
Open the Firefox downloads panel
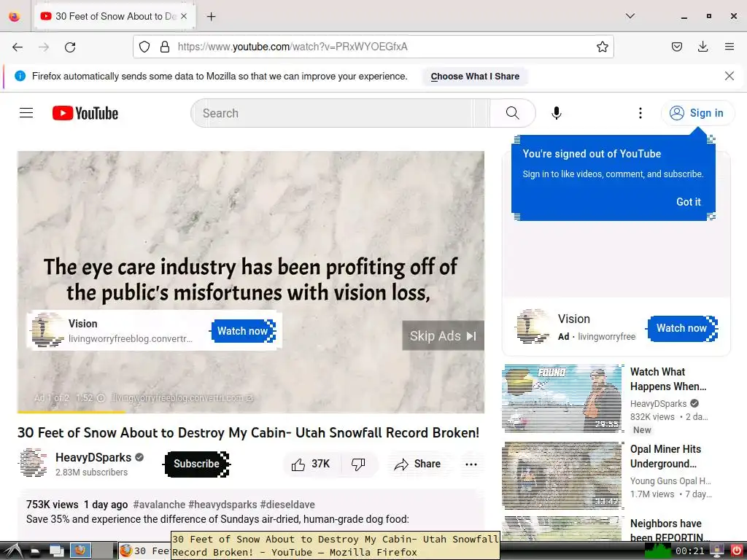pyautogui.click(x=703, y=47)
